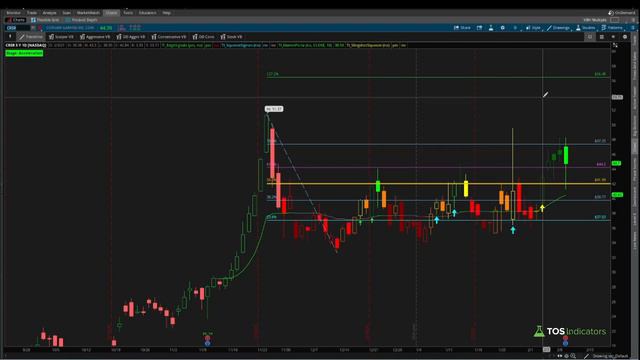This screenshot has height=360, width=640.
Task: Click the Hi: 51.37 price bubble
Action: point(273,109)
